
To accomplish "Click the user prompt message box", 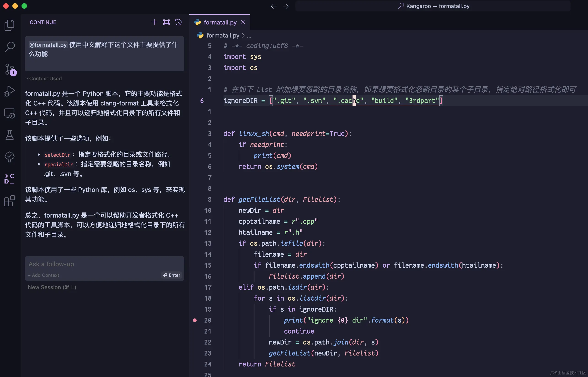I will point(104,54).
